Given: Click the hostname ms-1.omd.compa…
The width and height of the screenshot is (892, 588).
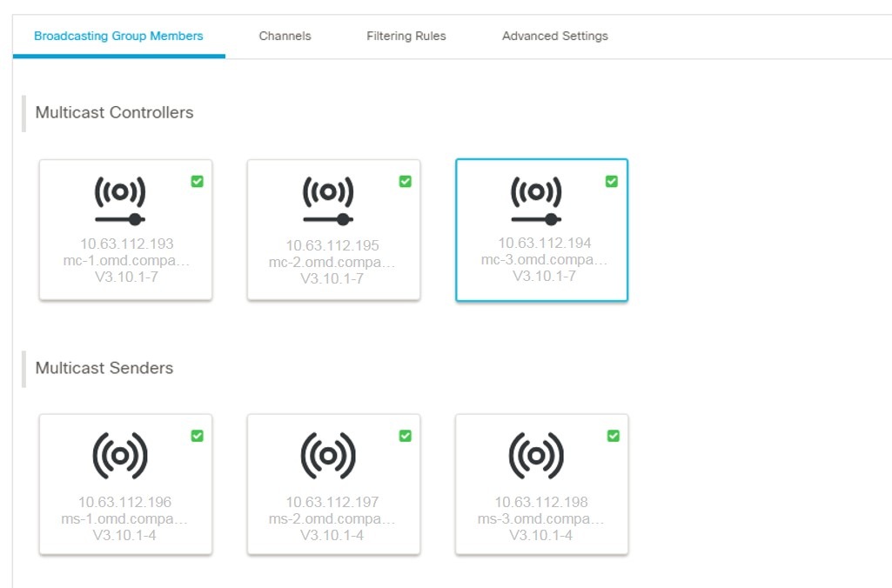Looking at the screenshot, I should pos(124,518).
